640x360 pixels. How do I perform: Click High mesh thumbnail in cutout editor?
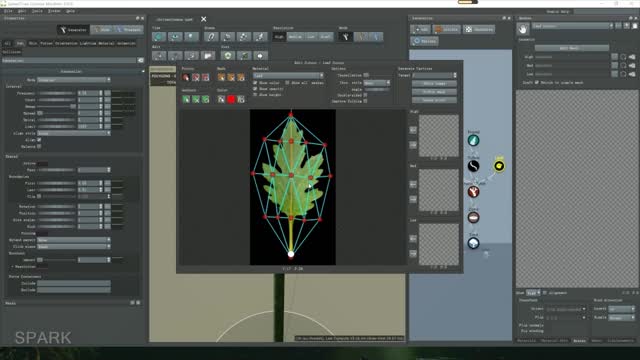coord(439,136)
